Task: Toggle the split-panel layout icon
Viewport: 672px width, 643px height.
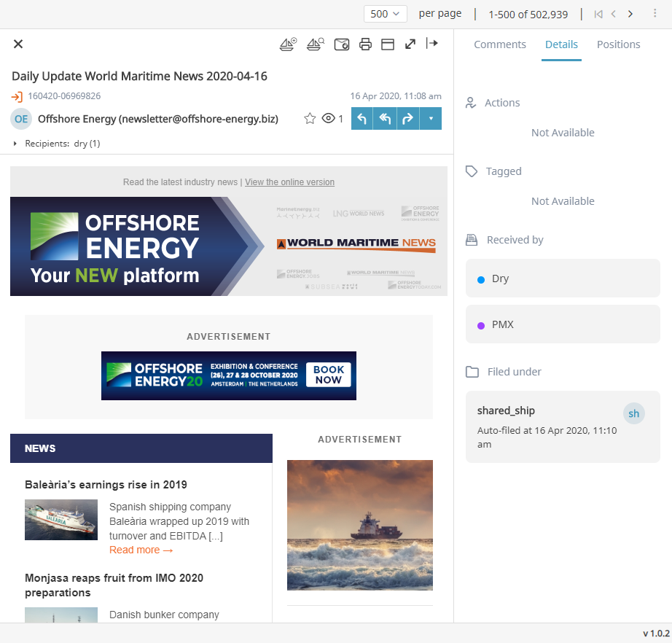Action: pyautogui.click(x=388, y=44)
